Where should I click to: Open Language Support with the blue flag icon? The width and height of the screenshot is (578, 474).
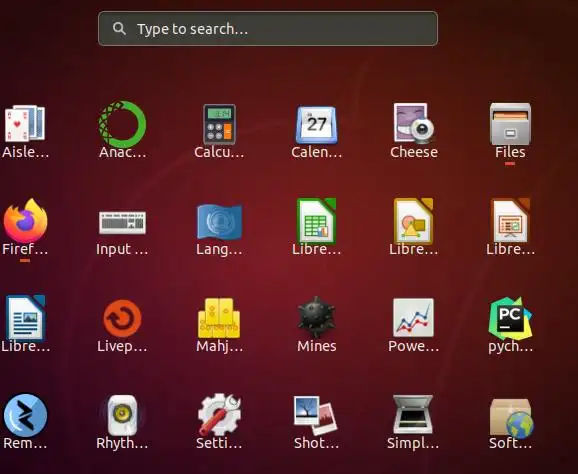coord(219,222)
